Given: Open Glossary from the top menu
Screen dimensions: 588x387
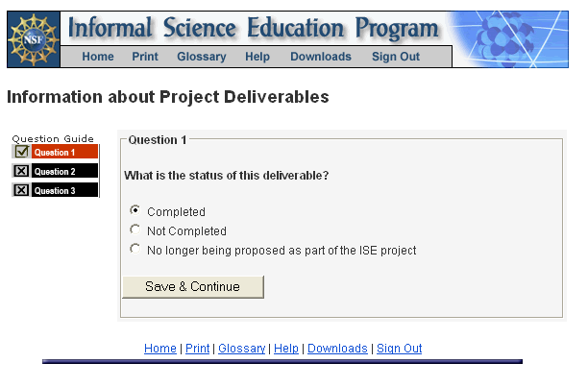Looking at the screenshot, I should pyautogui.click(x=202, y=57).
